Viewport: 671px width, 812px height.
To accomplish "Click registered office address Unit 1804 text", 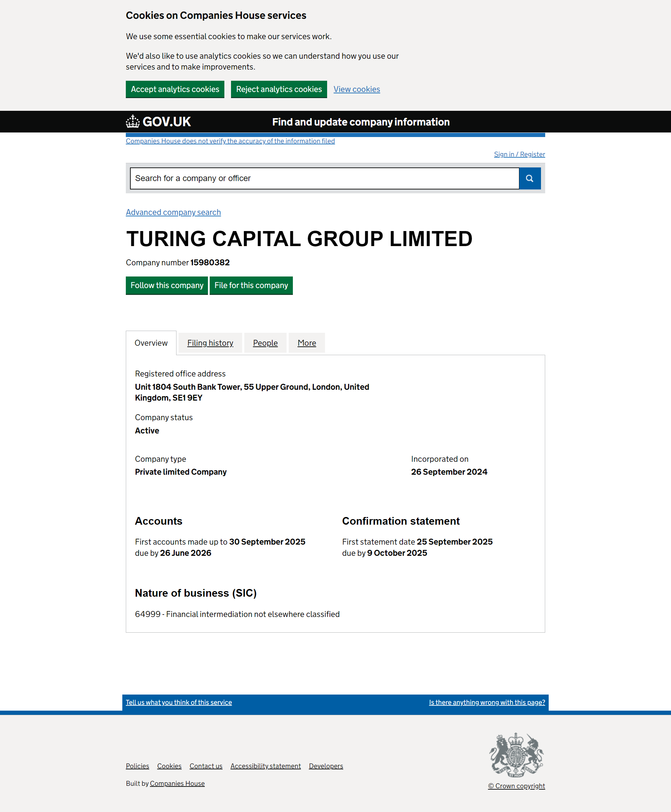I will coord(252,393).
